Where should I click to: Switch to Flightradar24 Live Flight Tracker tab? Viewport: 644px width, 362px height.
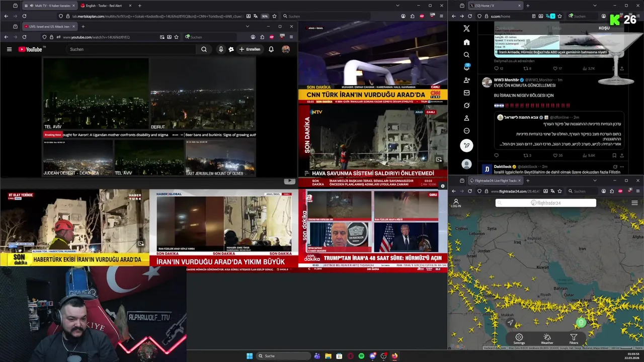click(495, 180)
